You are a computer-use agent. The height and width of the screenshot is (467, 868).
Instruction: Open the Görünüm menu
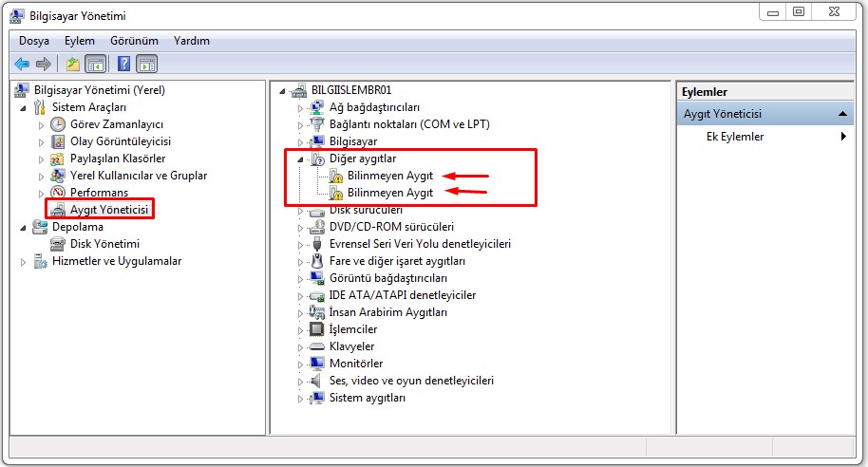click(133, 41)
